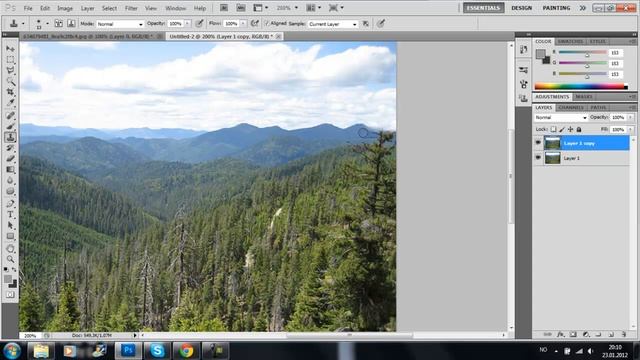
Task: Select the Rectangle shape tool
Action: pos(10,236)
